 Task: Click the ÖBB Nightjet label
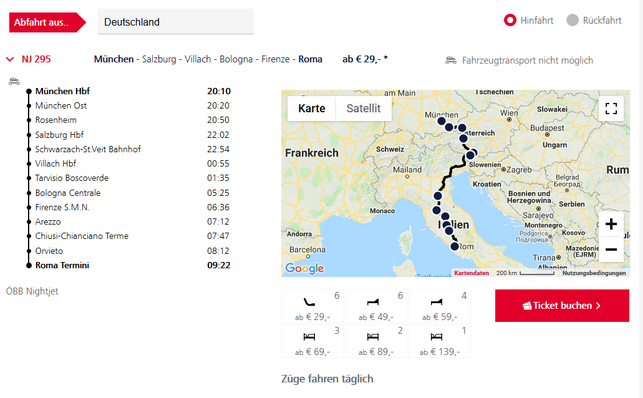coord(32,291)
